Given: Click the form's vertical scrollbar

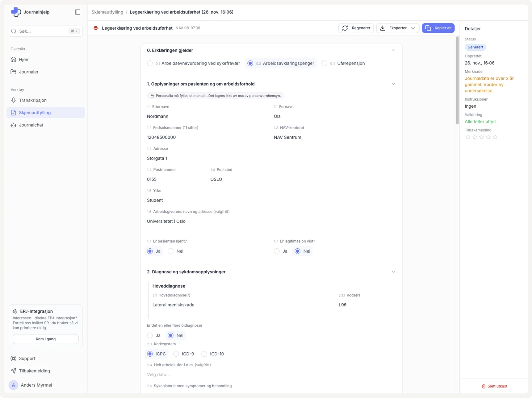Looking at the screenshot, I should (457, 80).
